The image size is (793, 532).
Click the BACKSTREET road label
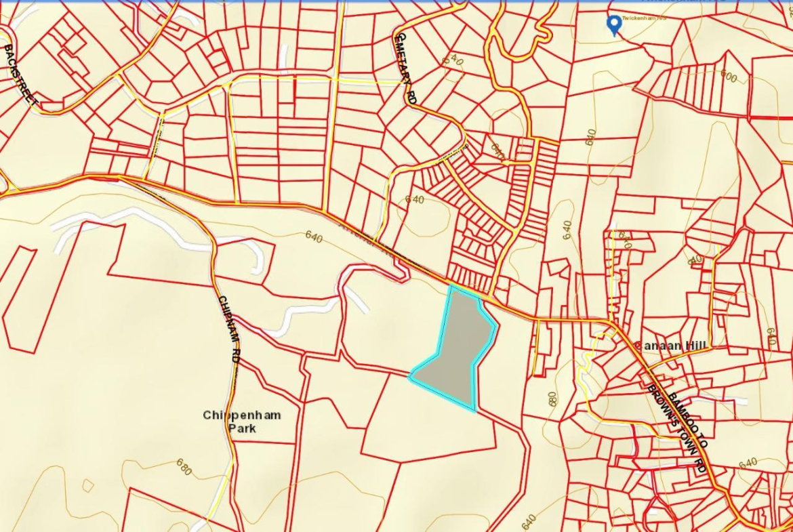coord(20,76)
